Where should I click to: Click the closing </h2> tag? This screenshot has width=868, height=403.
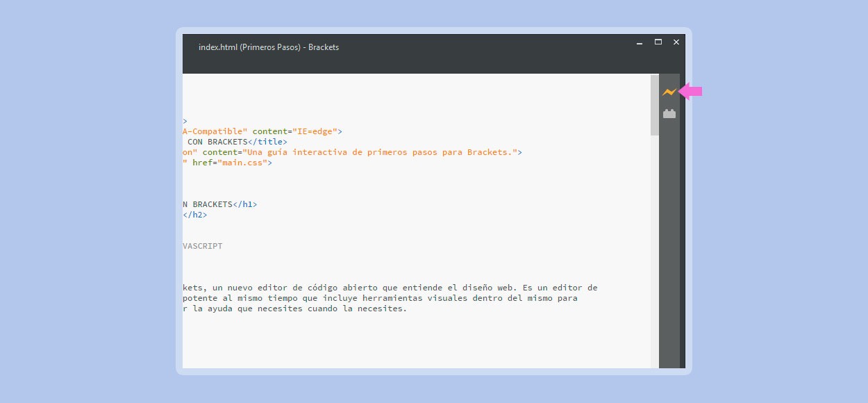coord(195,215)
